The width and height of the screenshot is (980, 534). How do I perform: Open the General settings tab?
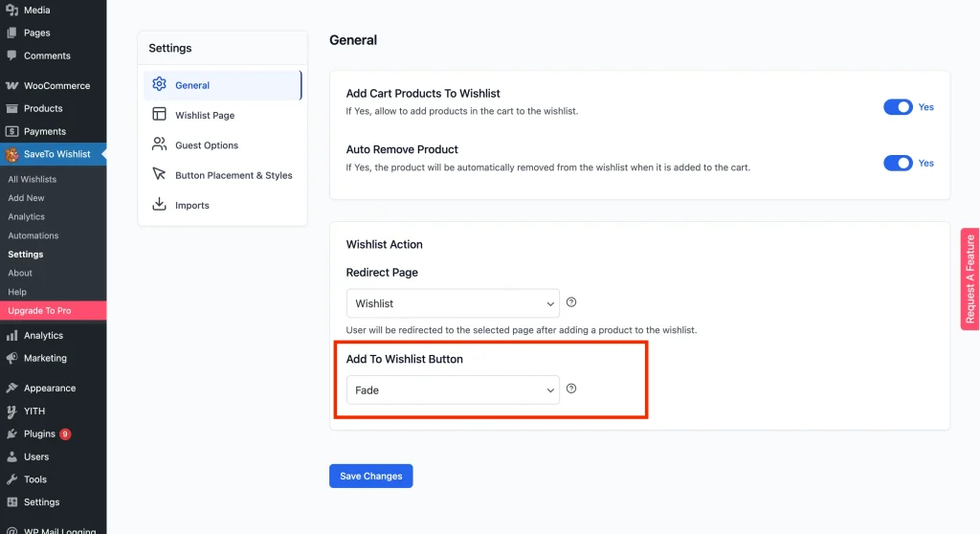(x=222, y=85)
